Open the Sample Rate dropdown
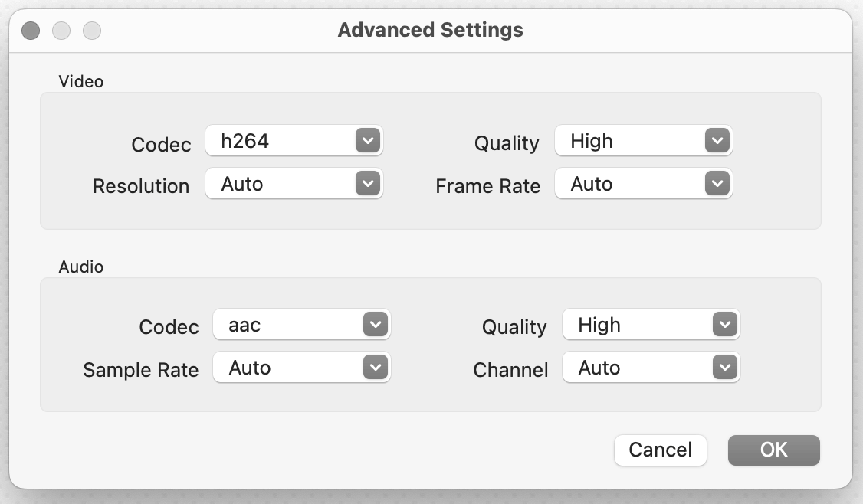This screenshot has width=863, height=504. pyautogui.click(x=301, y=368)
